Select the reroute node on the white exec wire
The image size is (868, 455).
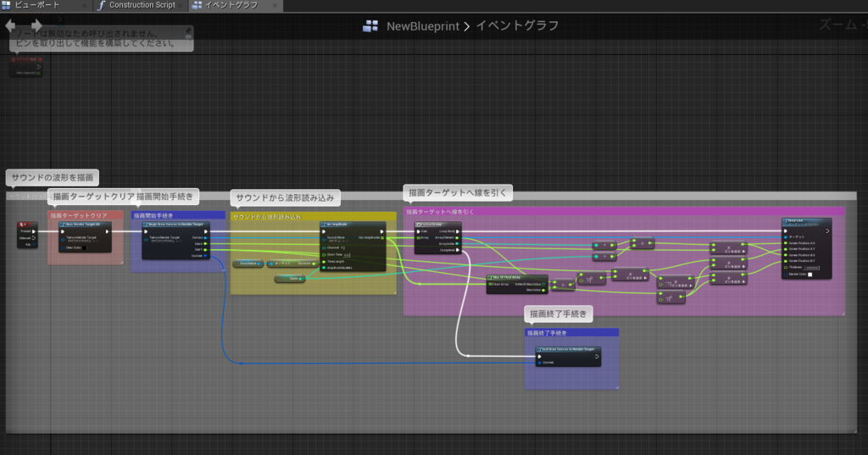[468, 356]
